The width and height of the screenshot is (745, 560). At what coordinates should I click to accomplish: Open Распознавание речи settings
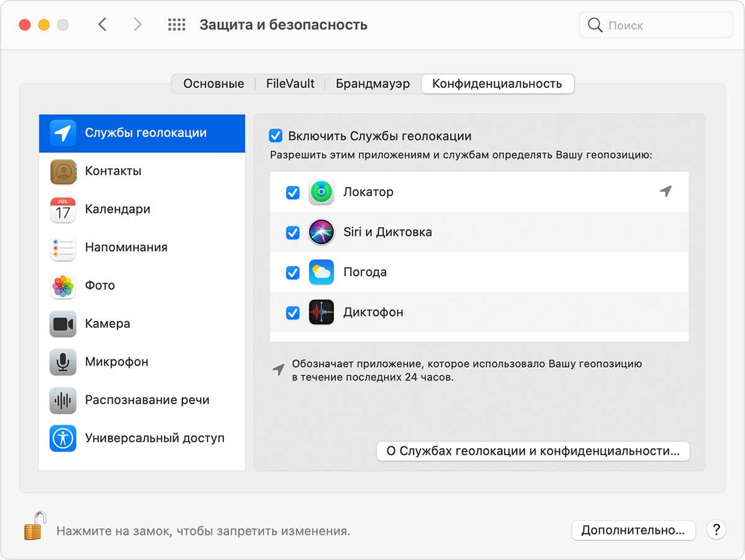(x=147, y=400)
